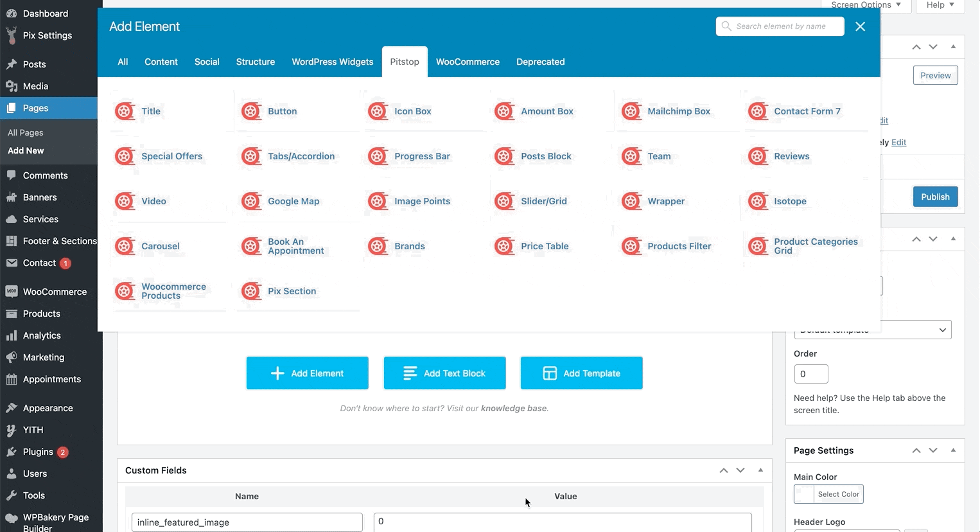Switch to the Deprecated tab
The width and height of the screenshot is (980, 532).
[541, 62]
